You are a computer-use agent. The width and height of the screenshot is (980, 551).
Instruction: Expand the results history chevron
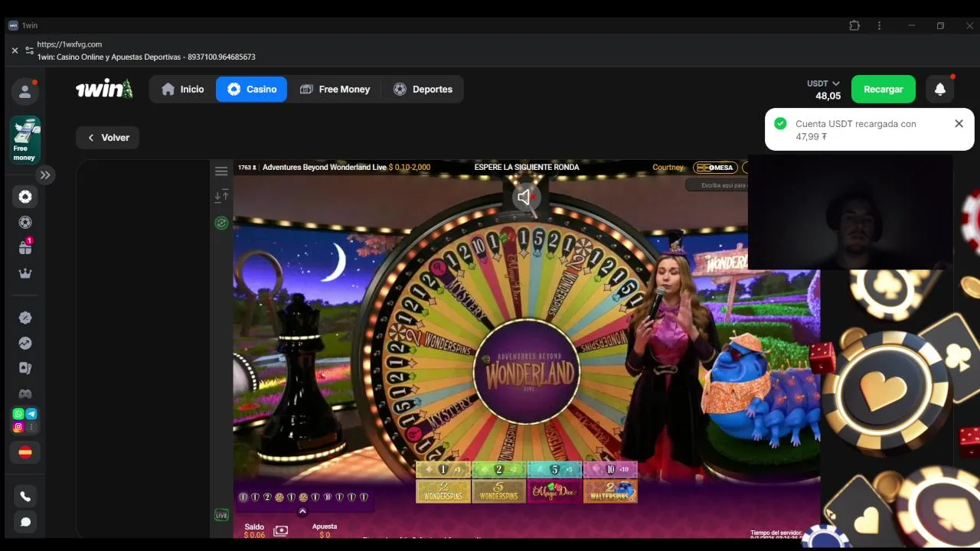(302, 511)
